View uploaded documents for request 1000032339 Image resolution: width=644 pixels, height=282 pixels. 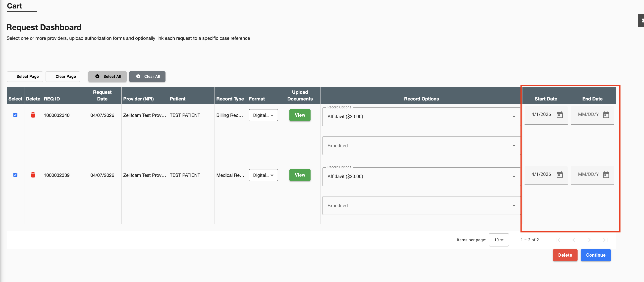coord(300,175)
